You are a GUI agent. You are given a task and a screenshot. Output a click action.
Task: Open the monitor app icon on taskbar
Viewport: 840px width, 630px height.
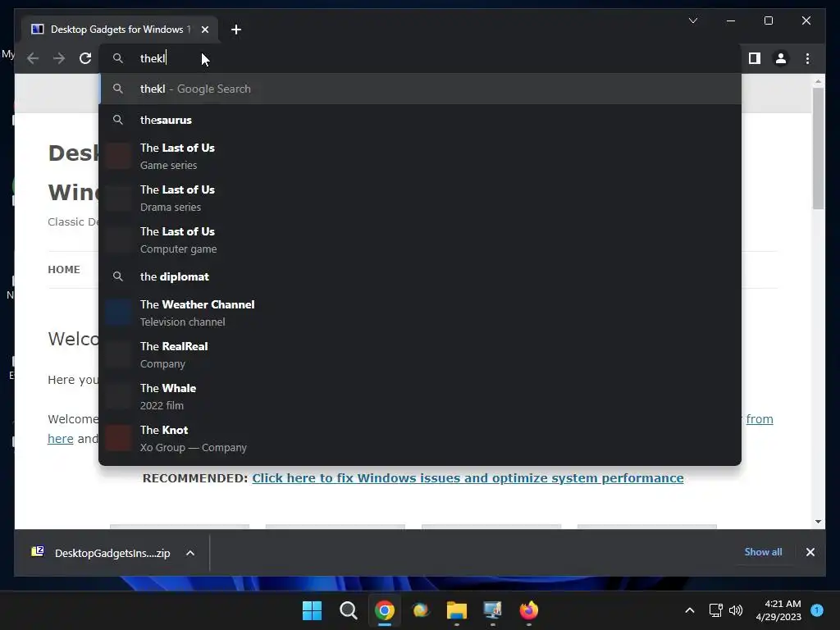point(492,610)
